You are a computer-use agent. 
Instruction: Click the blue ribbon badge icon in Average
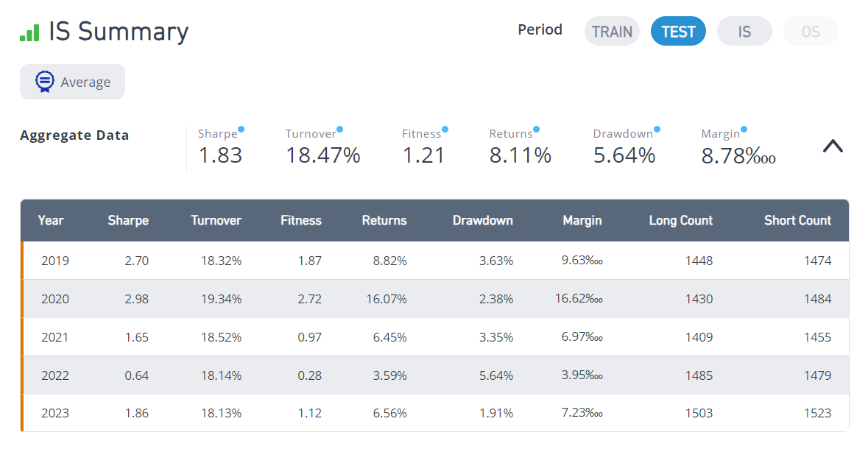tap(45, 81)
